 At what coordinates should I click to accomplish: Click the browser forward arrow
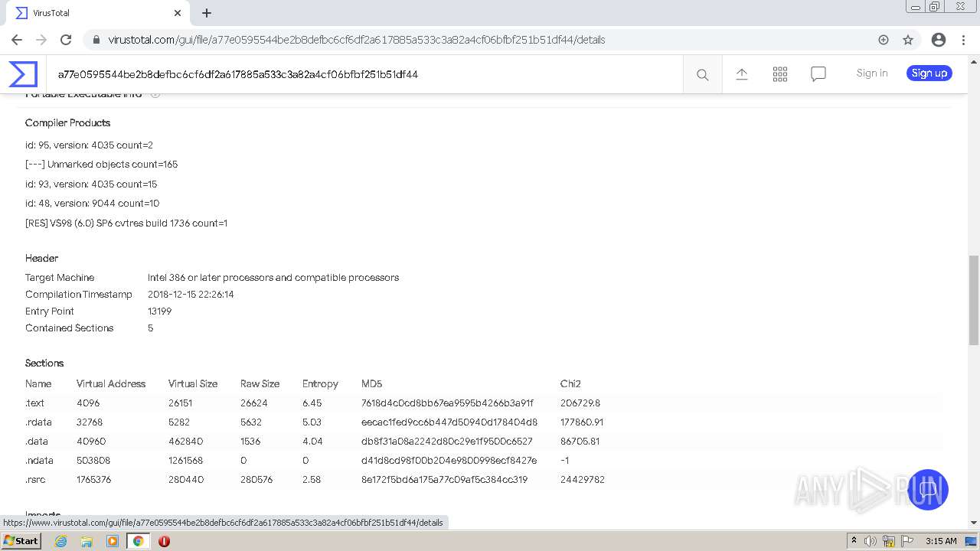pos(41,40)
